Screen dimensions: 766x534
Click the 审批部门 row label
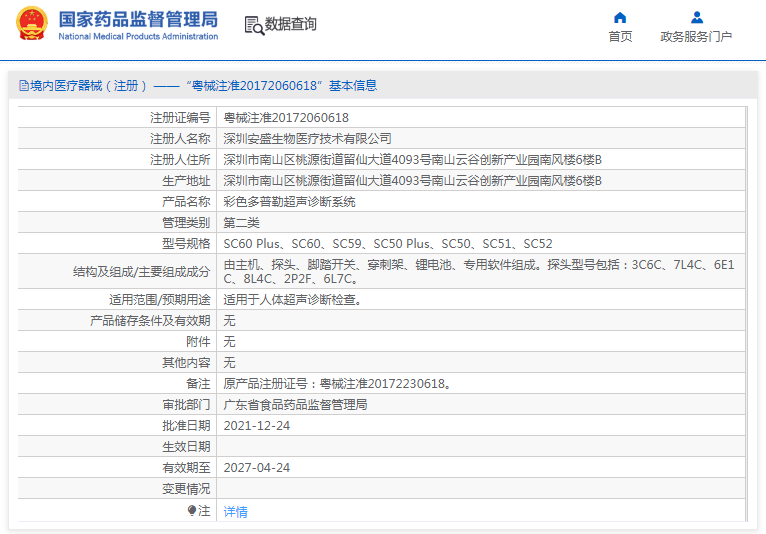186,405
